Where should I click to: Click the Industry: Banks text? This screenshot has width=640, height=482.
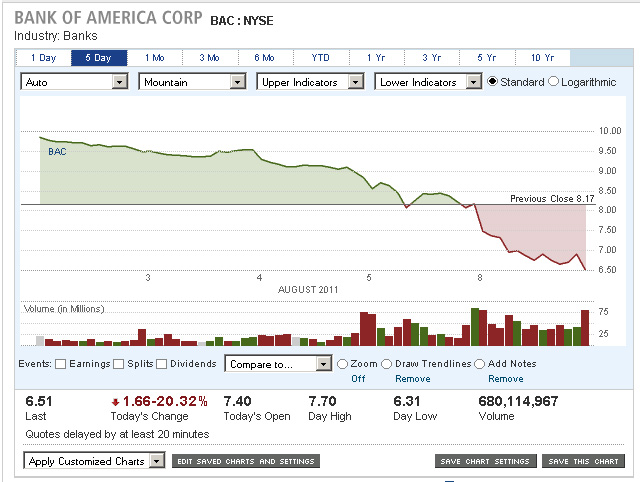coord(56,36)
